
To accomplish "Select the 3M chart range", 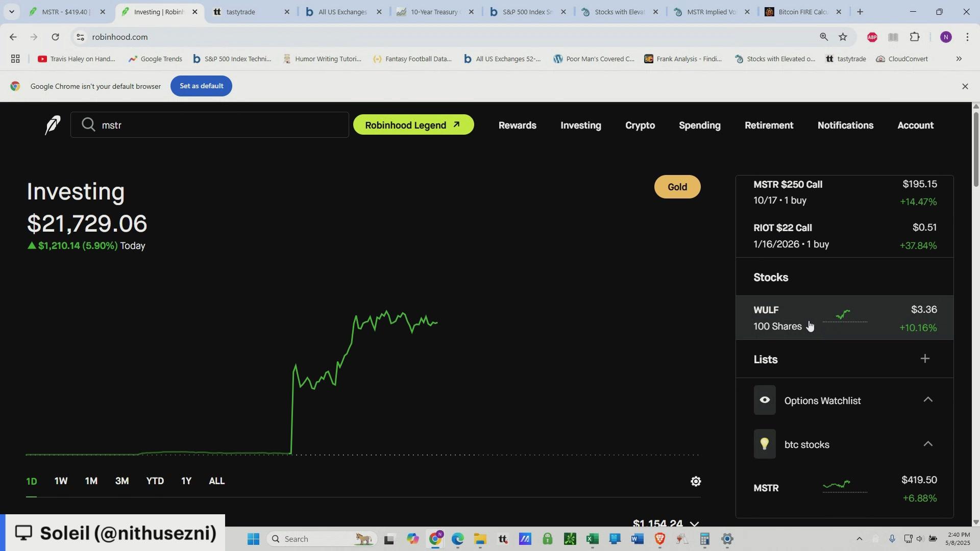I will click(x=122, y=481).
